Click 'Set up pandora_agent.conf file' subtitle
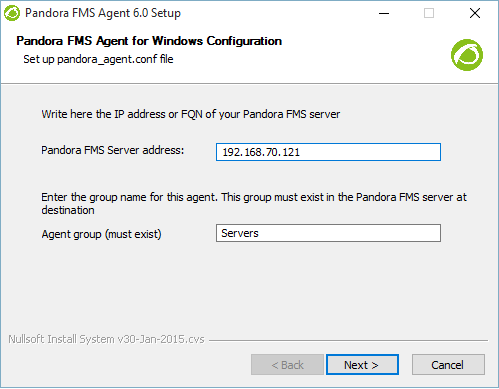This screenshot has width=499, height=389. pos(98,59)
